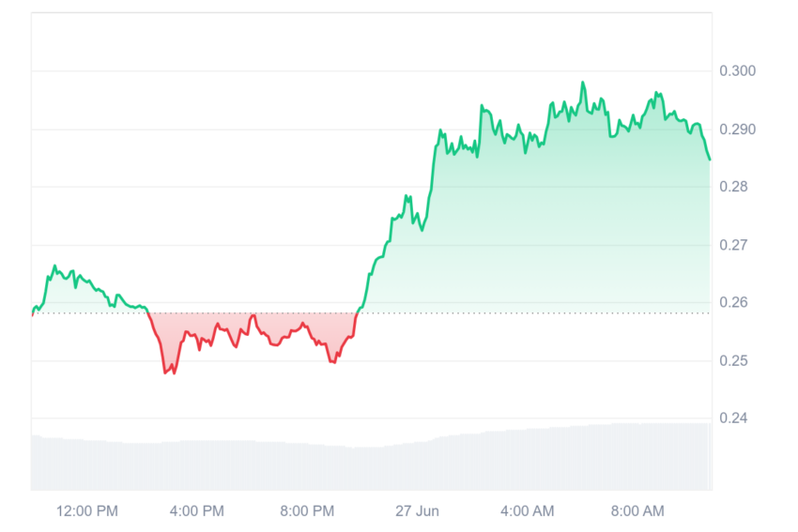Viewport: 798px width, 532px height.
Task: Click the 12:00 PM time axis label
Action: click(87, 510)
